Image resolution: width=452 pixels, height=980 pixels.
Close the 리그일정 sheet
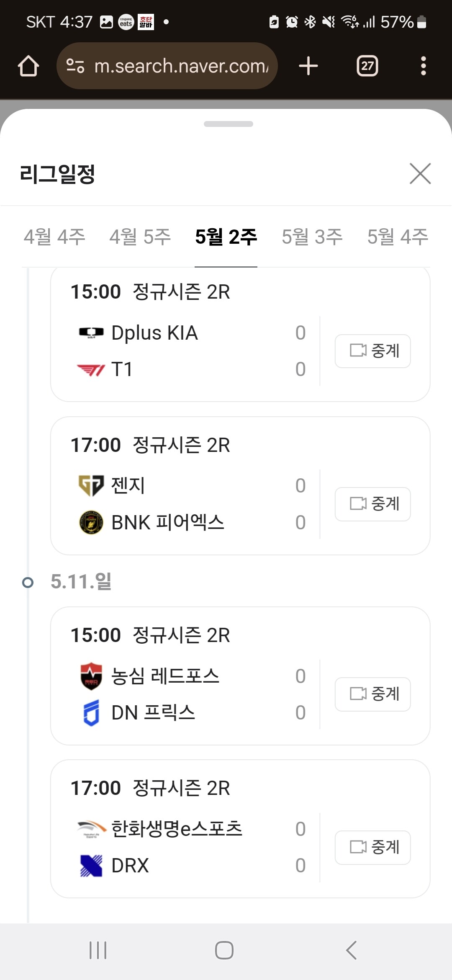point(420,173)
